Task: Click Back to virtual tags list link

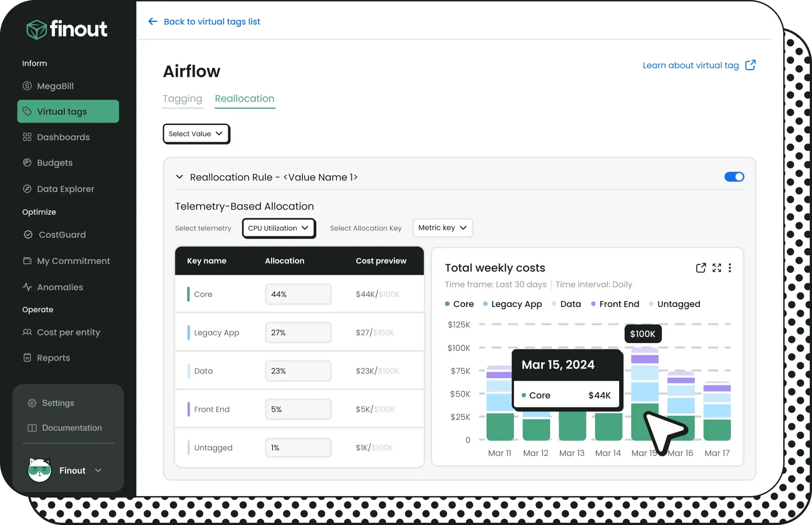Action: click(212, 21)
